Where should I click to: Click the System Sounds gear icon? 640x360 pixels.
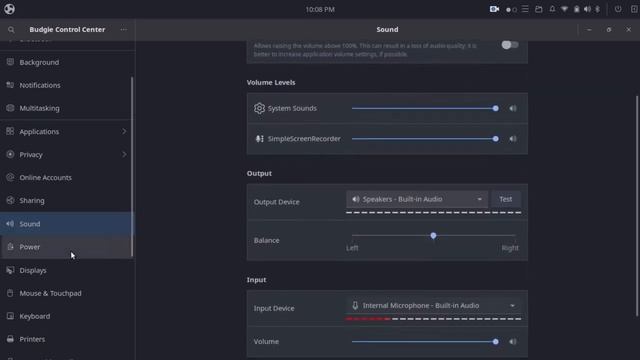click(x=259, y=108)
